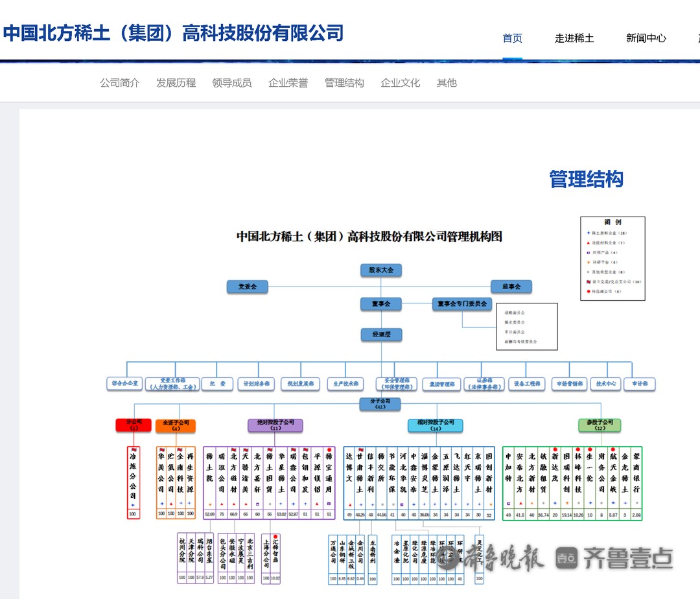Click the 企业荣誉 submenu link
This screenshot has width=700, height=599.
coord(288,83)
